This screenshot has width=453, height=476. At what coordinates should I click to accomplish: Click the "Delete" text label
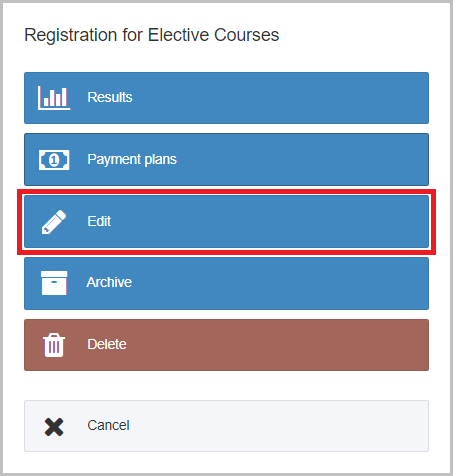(x=107, y=344)
